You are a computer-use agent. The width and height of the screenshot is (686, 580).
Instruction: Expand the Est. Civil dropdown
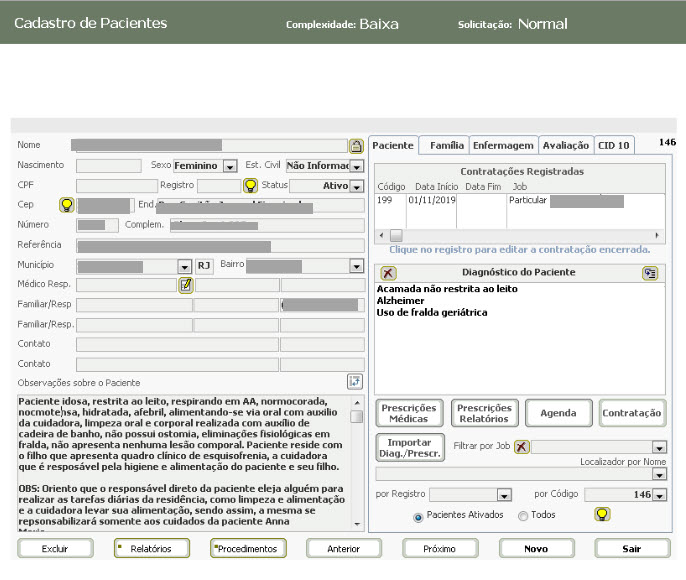pyautogui.click(x=356, y=166)
